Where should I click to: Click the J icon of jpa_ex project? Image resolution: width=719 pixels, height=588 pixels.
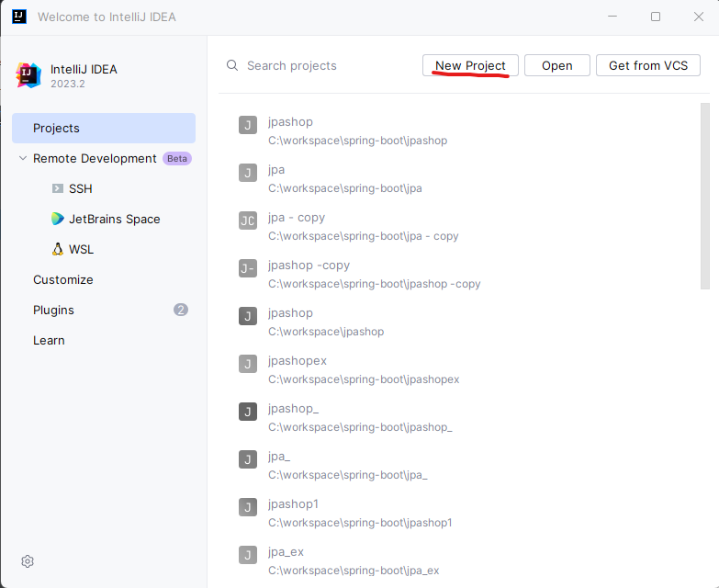(248, 555)
